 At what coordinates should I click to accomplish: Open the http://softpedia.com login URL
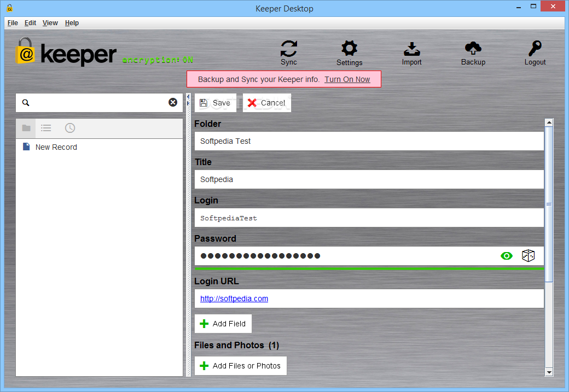point(234,299)
